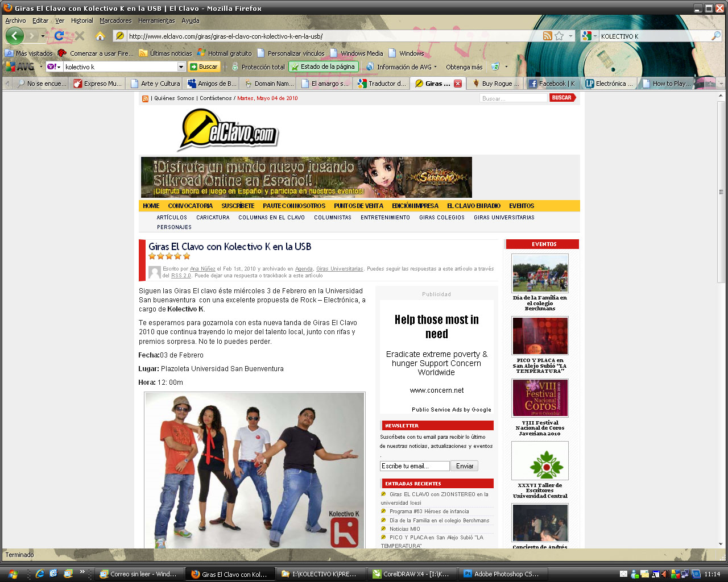Click the Silkroad Online banner ad
Screen dimensions: 728x582
pyautogui.click(x=307, y=177)
